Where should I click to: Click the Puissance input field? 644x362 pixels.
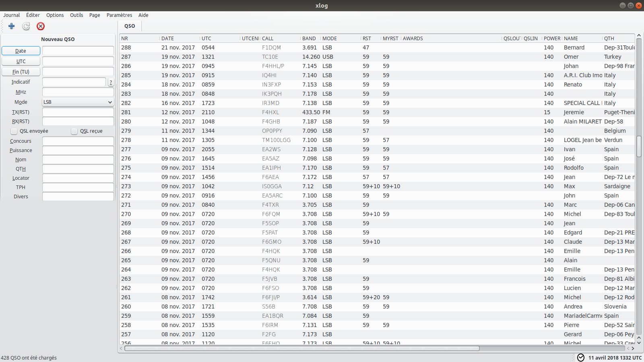(78, 150)
